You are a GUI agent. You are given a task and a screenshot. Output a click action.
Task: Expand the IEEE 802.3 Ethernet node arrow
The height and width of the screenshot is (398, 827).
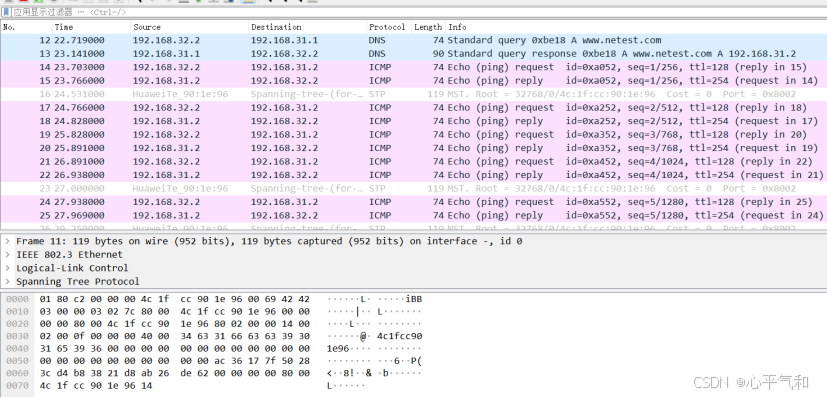tap(7, 255)
